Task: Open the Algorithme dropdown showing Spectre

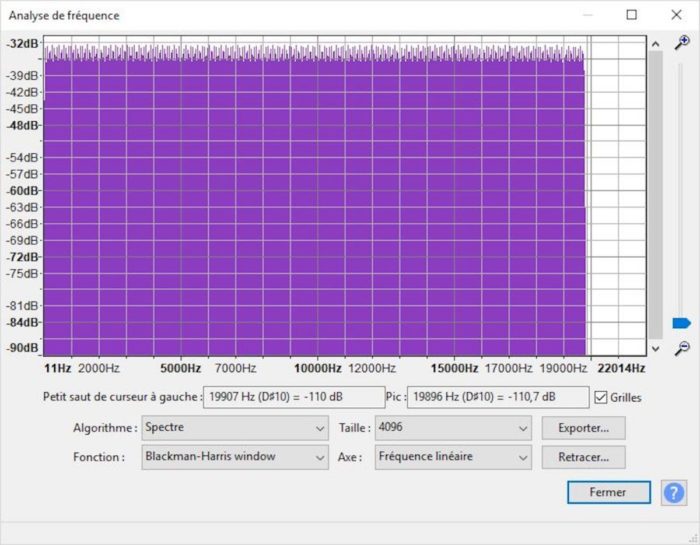Action: coord(235,428)
